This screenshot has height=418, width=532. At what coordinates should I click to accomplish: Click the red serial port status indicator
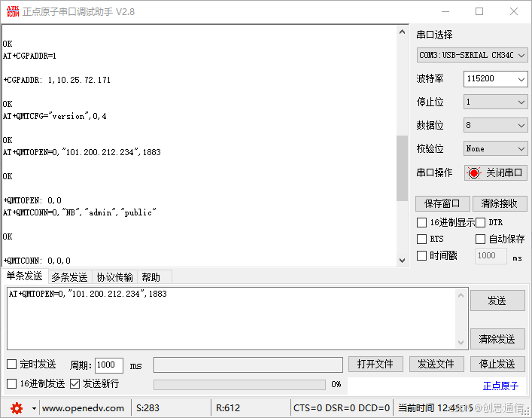pyautogui.click(x=474, y=172)
